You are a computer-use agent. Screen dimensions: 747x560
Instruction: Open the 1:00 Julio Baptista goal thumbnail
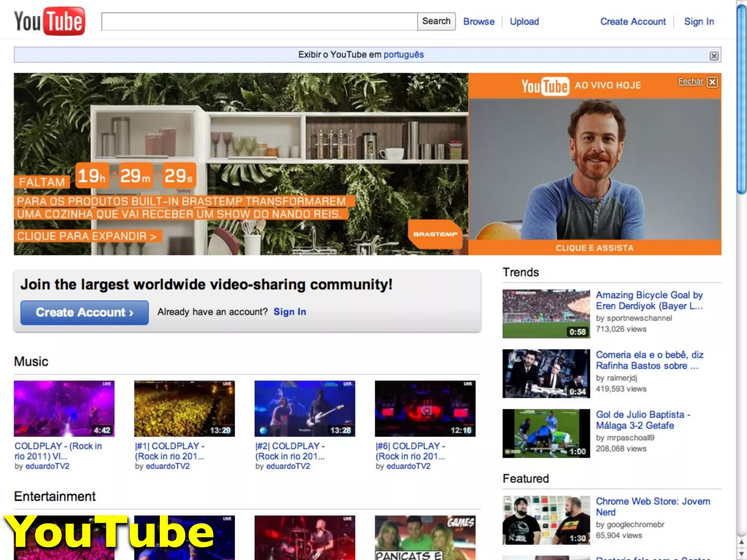pos(546,433)
